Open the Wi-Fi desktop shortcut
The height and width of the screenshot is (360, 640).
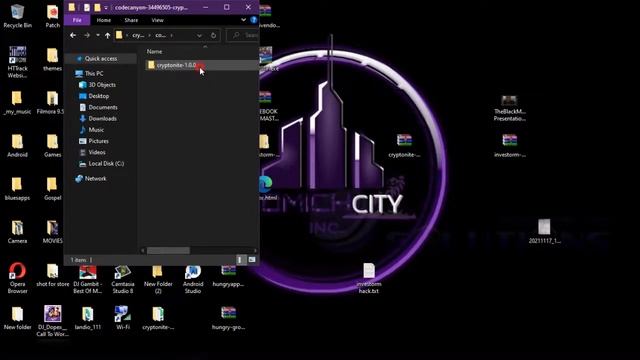(123, 318)
